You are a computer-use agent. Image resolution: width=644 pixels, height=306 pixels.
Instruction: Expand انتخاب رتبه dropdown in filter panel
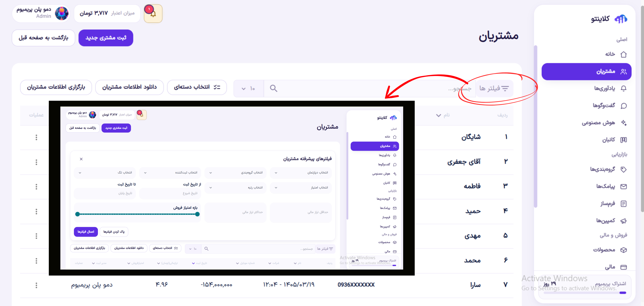coord(235,188)
